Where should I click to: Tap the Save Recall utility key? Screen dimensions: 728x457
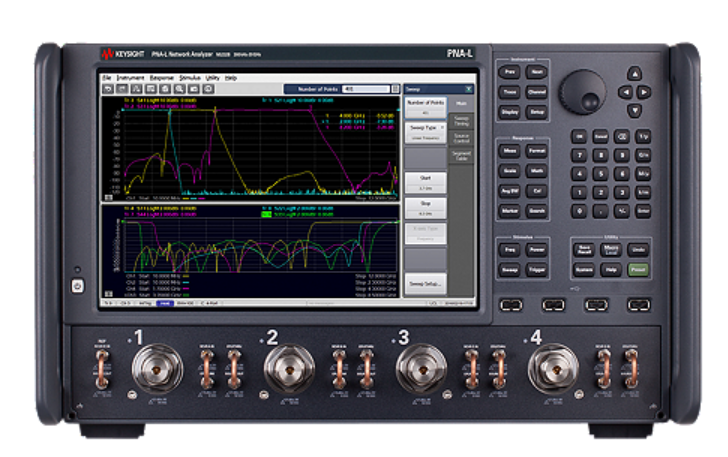584,249
